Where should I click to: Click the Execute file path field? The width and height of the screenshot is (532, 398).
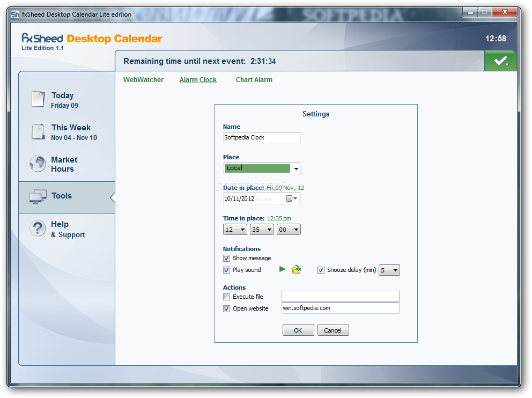point(341,296)
